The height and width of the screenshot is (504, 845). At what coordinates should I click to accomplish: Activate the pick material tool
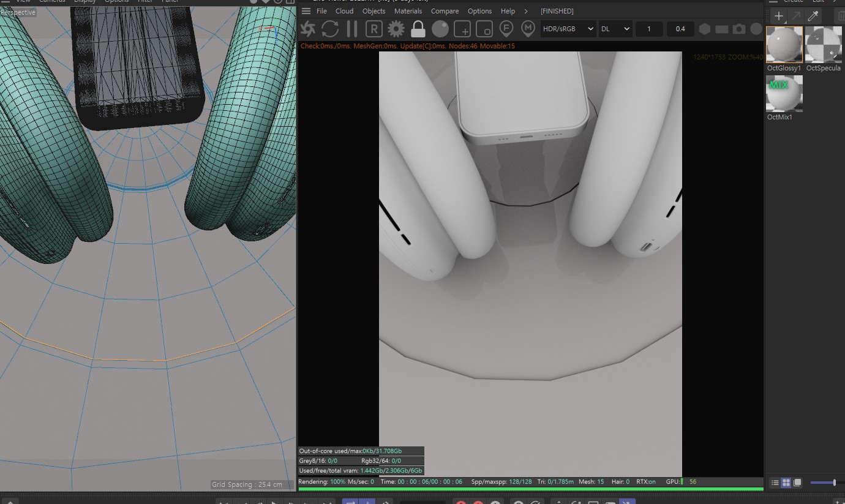point(528,29)
